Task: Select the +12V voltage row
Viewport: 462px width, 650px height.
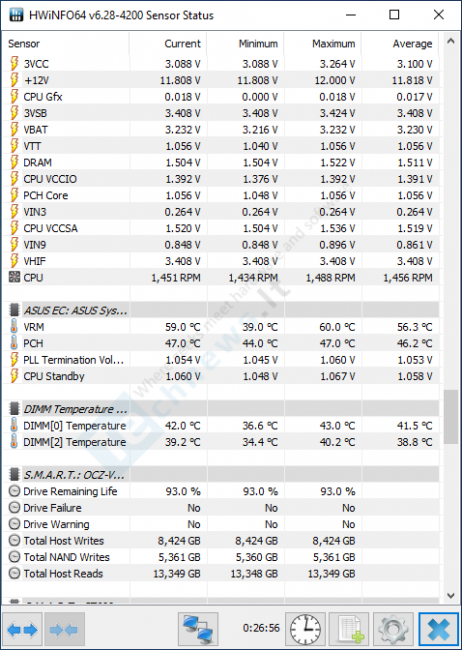Action: coord(221,80)
